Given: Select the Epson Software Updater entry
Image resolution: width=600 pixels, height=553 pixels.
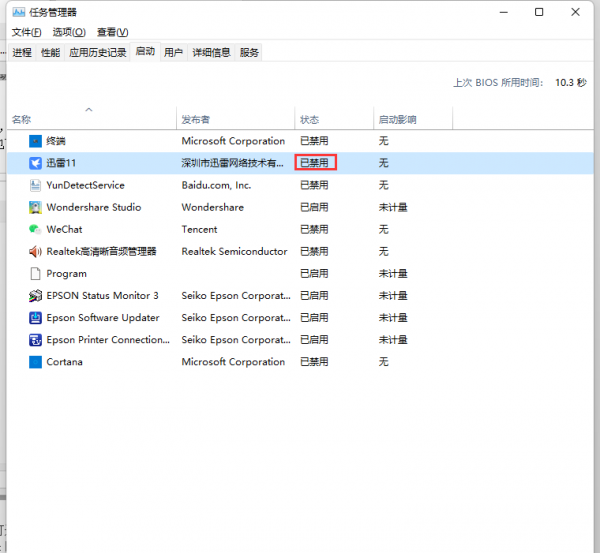Looking at the screenshot, I should pos(103,318).
